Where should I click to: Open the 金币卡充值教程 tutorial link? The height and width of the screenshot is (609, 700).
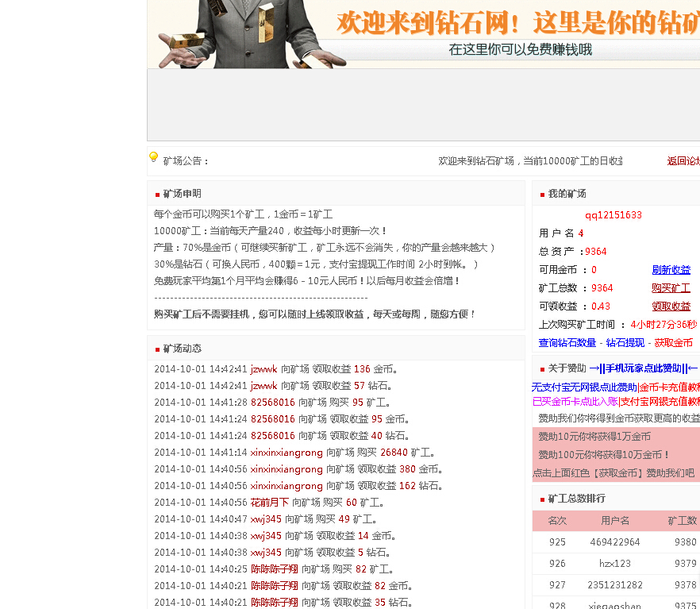(671, 387)
